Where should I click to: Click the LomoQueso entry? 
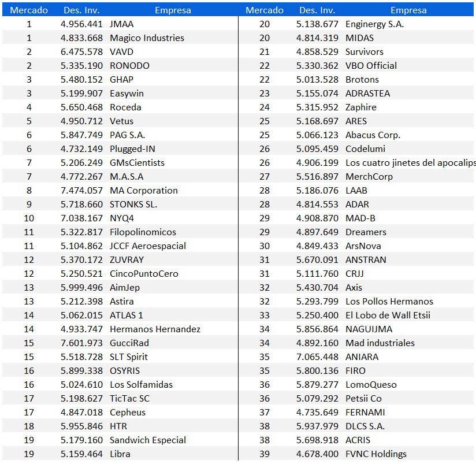[371, 385]
